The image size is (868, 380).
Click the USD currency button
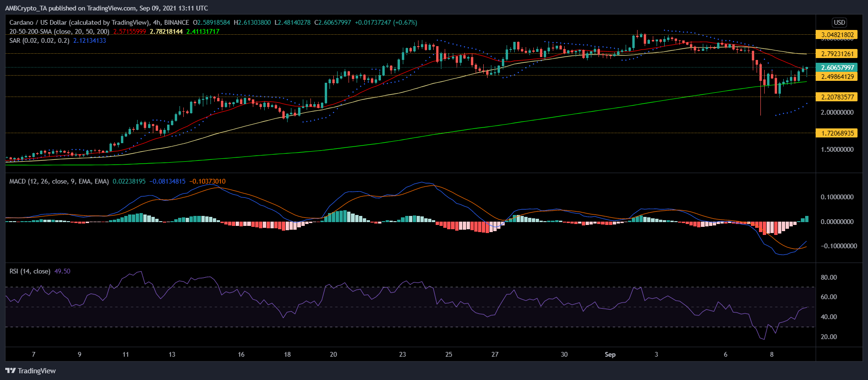pyautogui.click(x=839, y=22)
